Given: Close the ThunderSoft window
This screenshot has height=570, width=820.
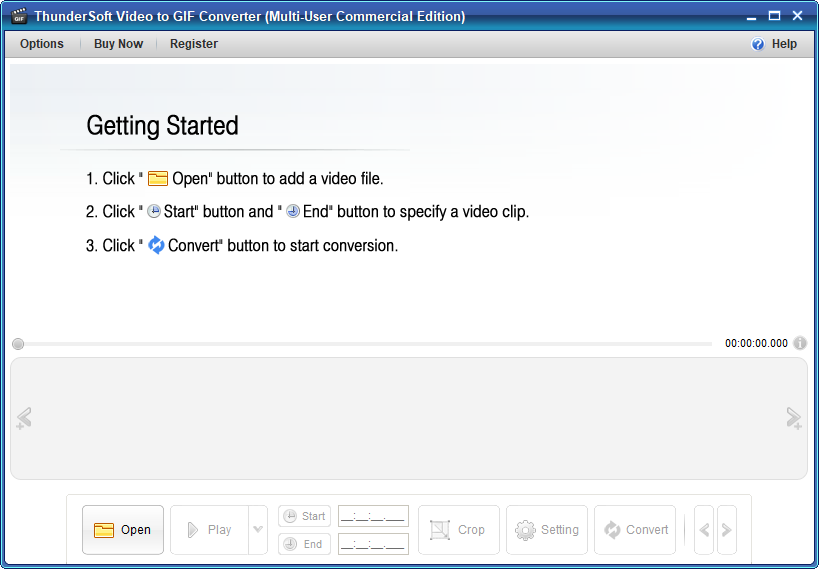Looking at the screenshot, I should point(798,16).
